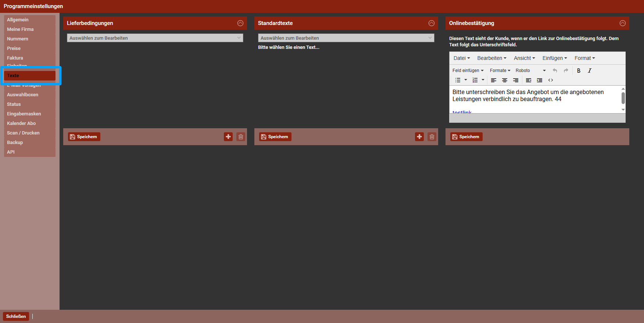Add new Lieferbedingungen entry with plus icon
The image size is (644, 323).
(228, 137)
